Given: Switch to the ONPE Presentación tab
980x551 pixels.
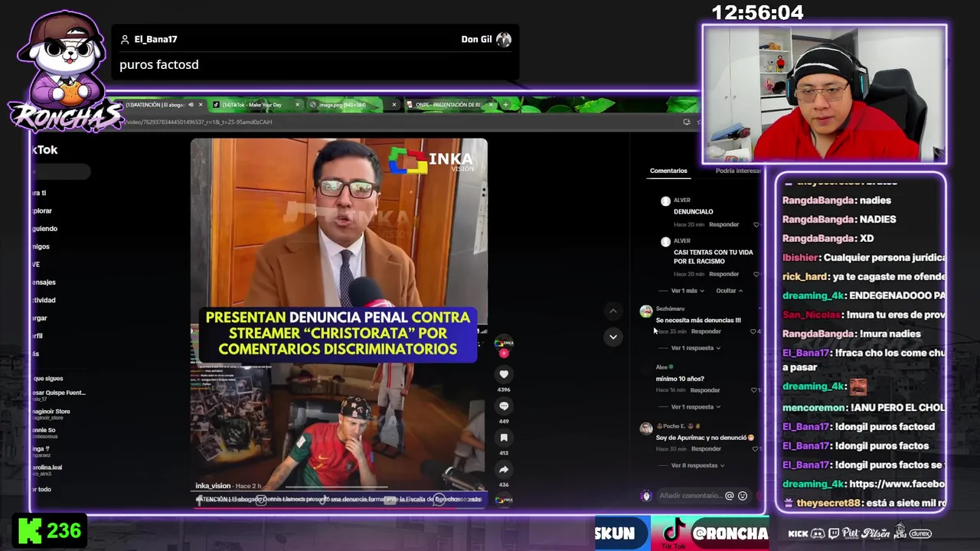Looking at the screenshot, I should (449, 104).
